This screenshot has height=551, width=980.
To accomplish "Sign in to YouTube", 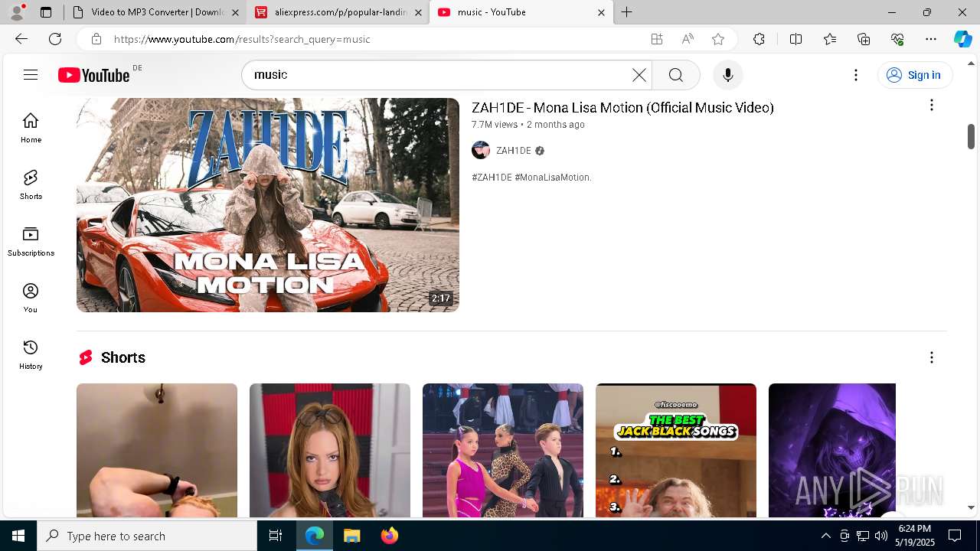I will (915, 75).
